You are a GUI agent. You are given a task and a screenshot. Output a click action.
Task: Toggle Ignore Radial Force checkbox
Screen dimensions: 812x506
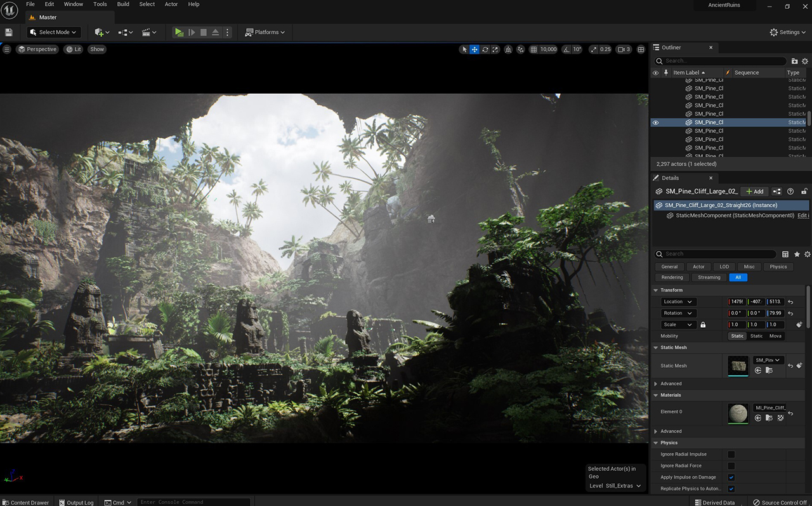point(731,466)
